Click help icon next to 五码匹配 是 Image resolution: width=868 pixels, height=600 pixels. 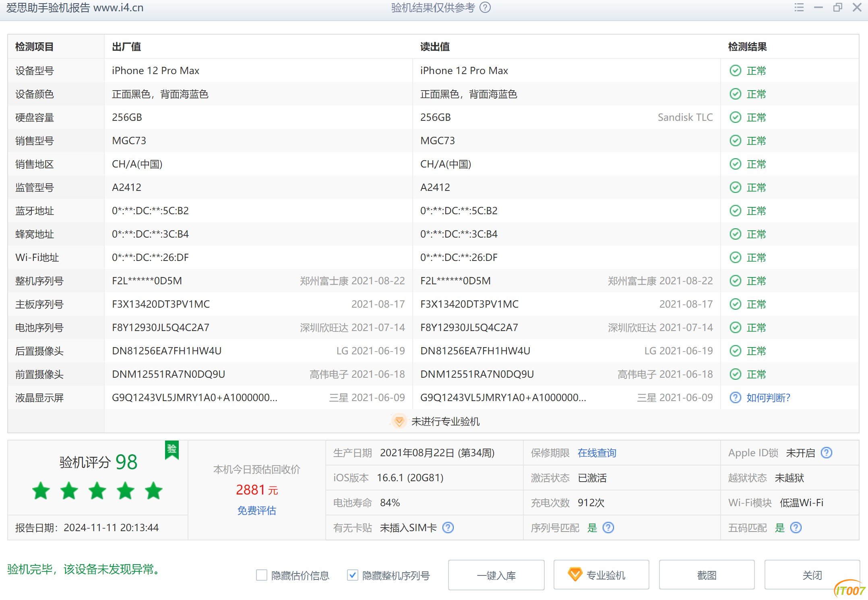[796, 528]
